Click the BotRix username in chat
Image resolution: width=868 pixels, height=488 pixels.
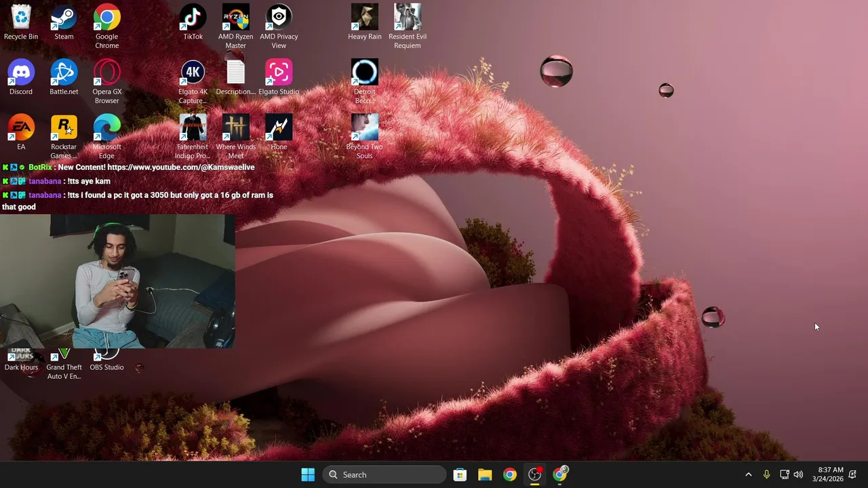(40, 167)
